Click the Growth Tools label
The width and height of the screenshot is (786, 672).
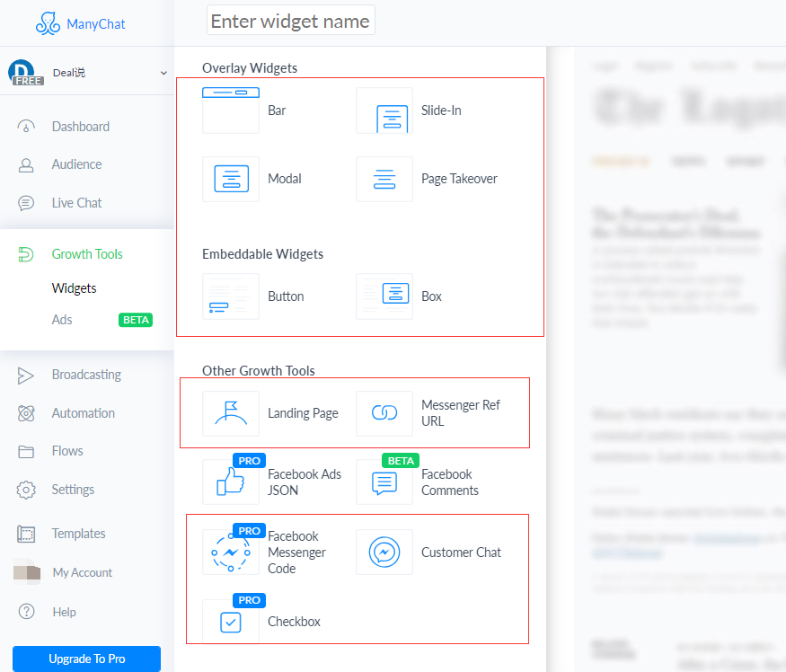tap(87, 254)
